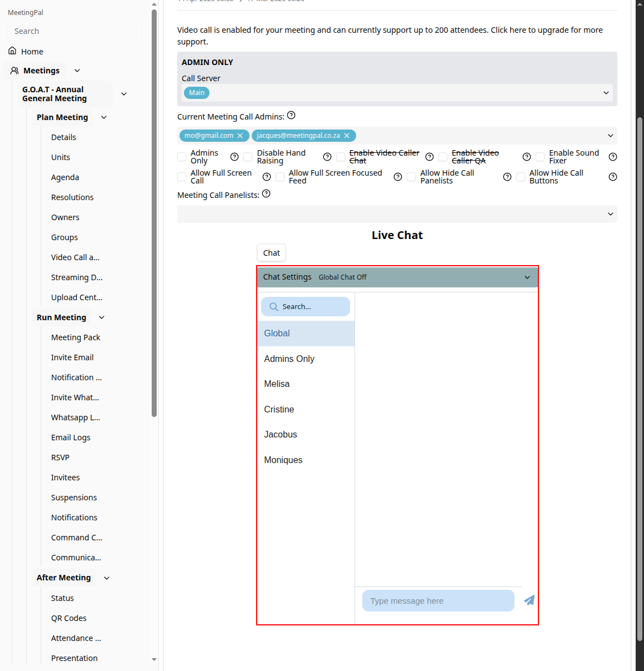Screen dimensions: 644x671
Task: Open help icon for Enable Video Caller Chat
Action: pos(430,157)
